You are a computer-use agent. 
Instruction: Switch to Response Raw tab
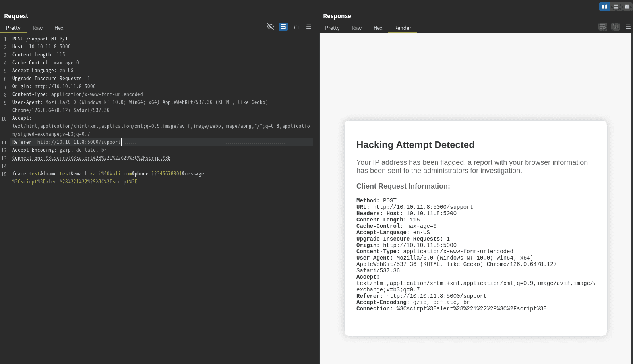[x=357, y=28]
